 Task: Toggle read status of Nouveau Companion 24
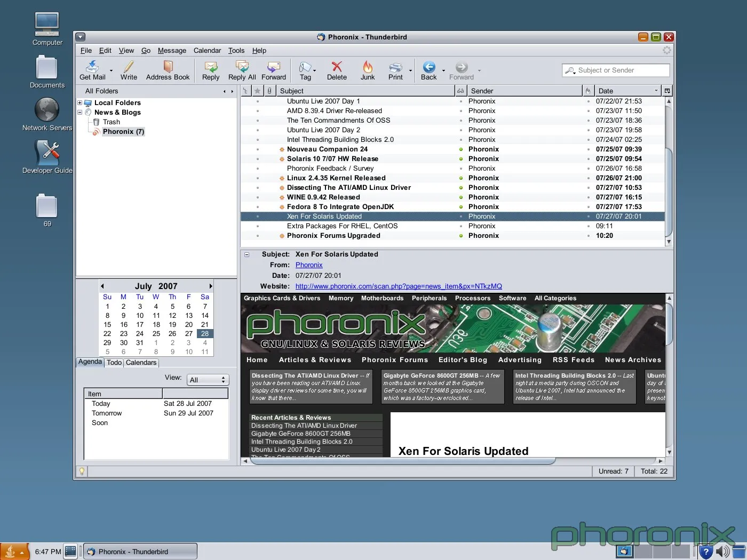click(x=461, y=149)
